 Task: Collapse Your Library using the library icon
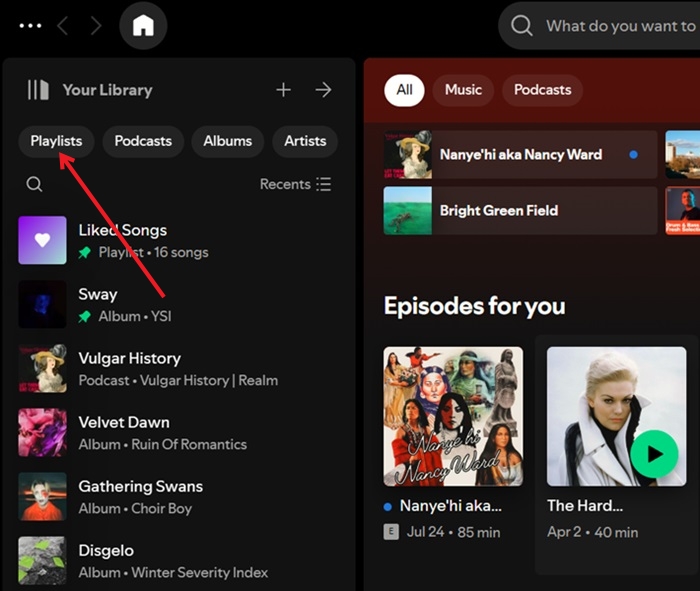38,90
